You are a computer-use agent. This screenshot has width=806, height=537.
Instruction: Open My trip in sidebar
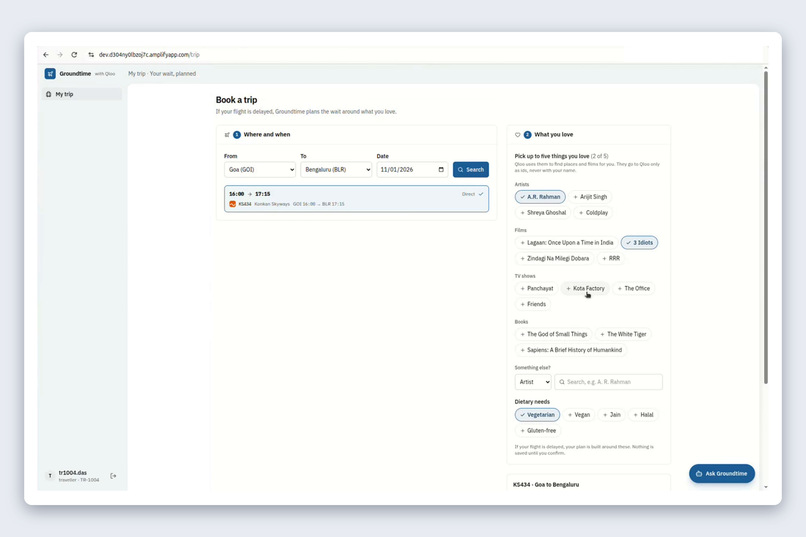click(82, 94)
